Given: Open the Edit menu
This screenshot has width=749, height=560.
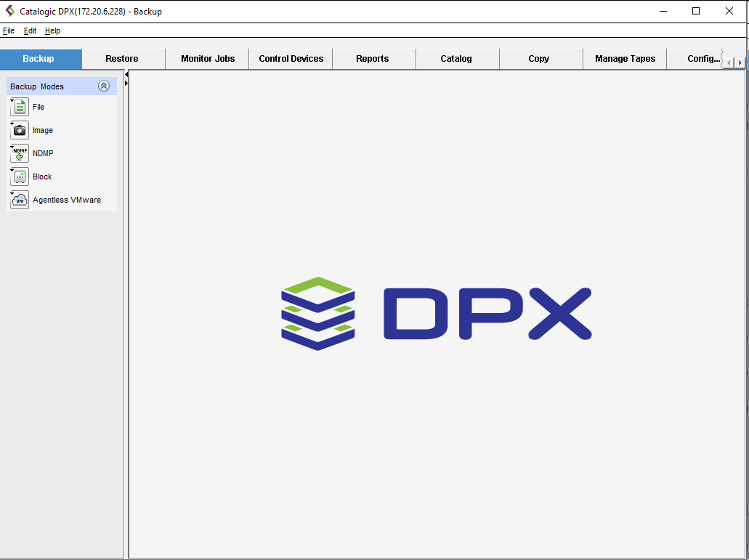Looking at the screenshot, I should (x=30, y=31).
